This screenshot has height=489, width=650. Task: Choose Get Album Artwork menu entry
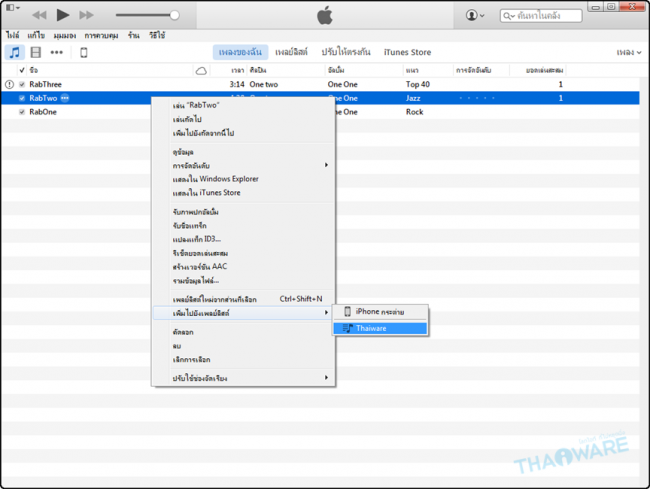click(x=244, y=212)
